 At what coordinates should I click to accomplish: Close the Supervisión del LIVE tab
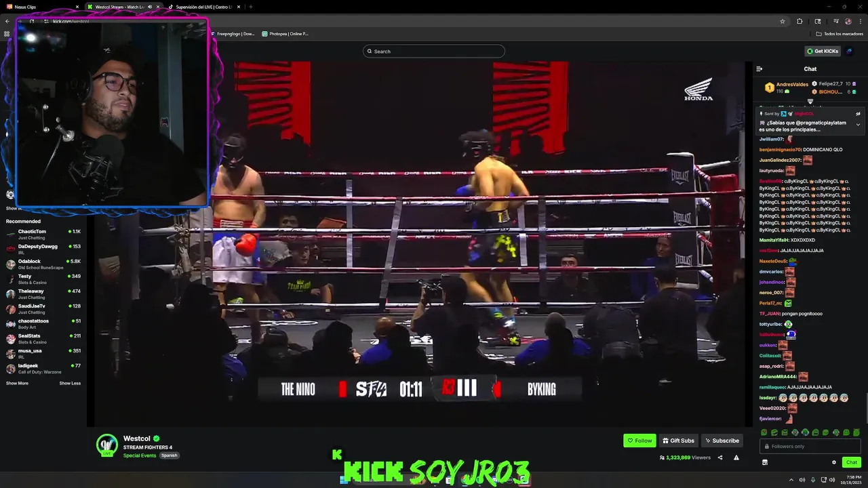point(239,7)
